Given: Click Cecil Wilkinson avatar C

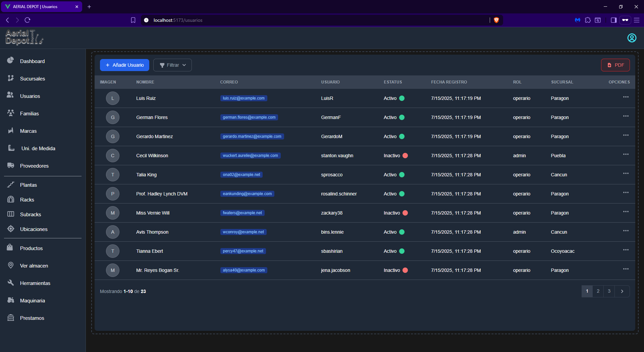Looking at the screenshot, I should tap(113, 156).
